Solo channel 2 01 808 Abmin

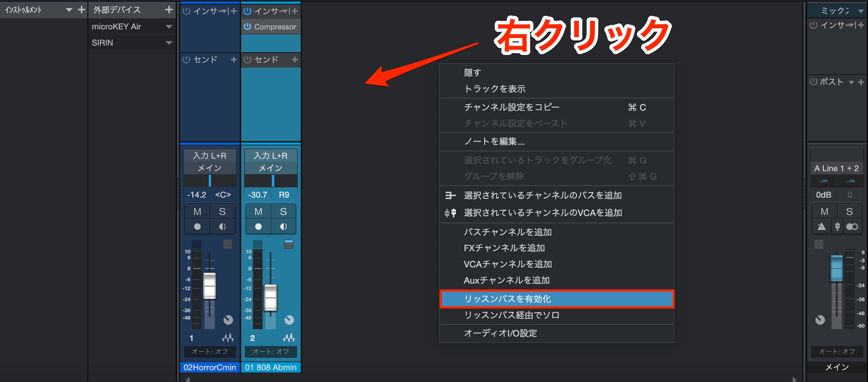pyautogui.click(x=283, y=212)
